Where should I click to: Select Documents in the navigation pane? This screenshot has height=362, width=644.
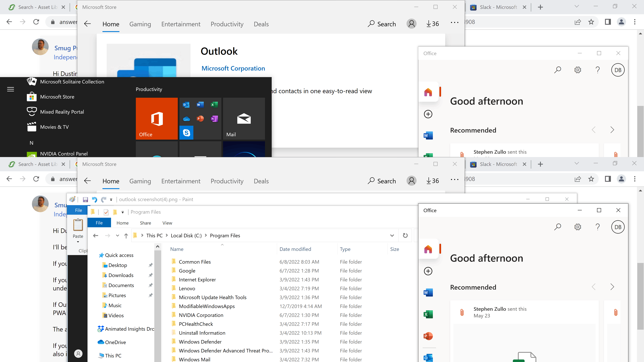tap(118, 285)
